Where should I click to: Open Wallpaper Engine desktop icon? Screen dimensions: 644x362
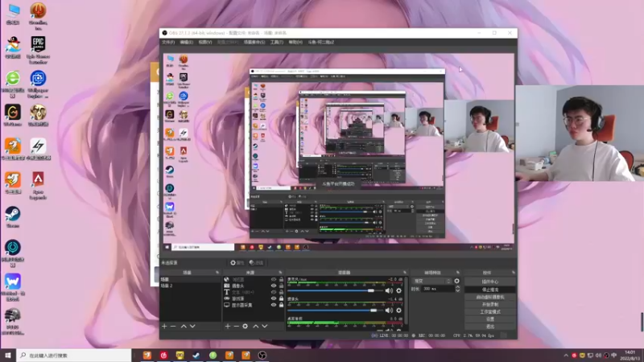[x=38, y=84]
